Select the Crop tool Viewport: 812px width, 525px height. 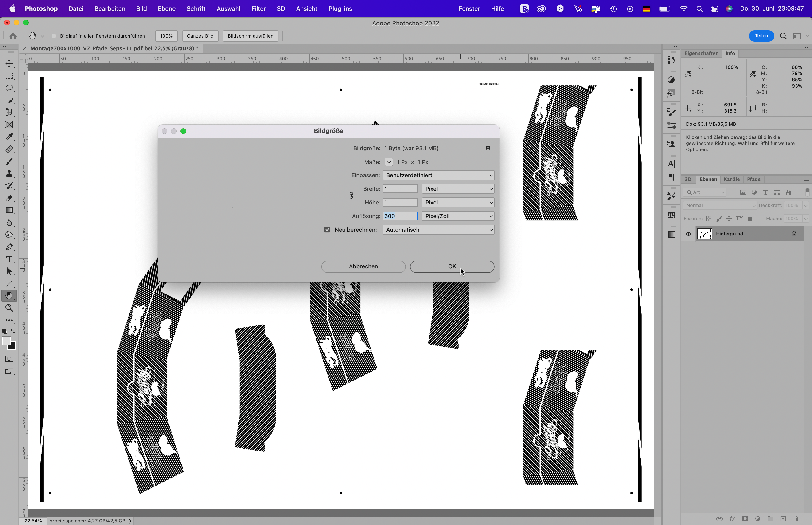click(x=9, y=113)
